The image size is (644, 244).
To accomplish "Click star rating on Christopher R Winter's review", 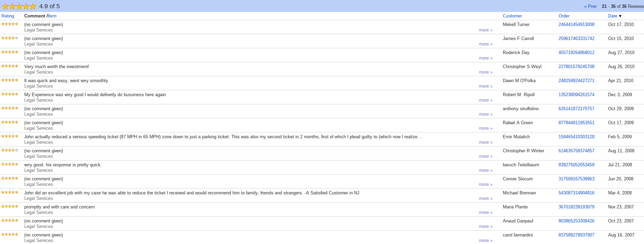I will (10, 150).
